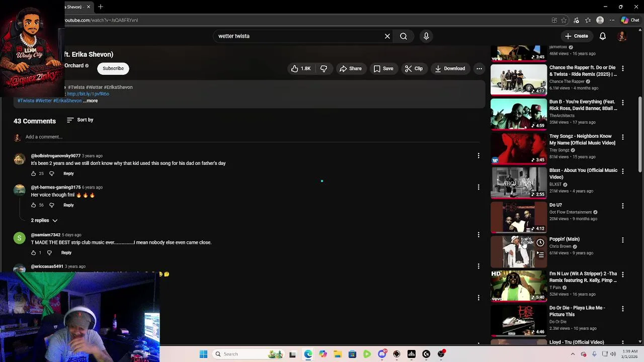Open Edge settings and more ellipsis
This screenshot has height=362, width=644.
[612, 20]
